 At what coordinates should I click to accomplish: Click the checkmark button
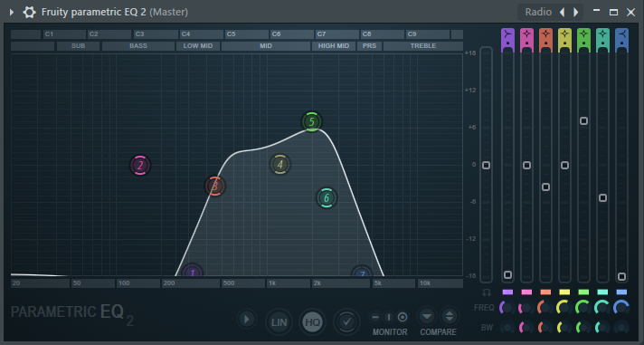346,321
